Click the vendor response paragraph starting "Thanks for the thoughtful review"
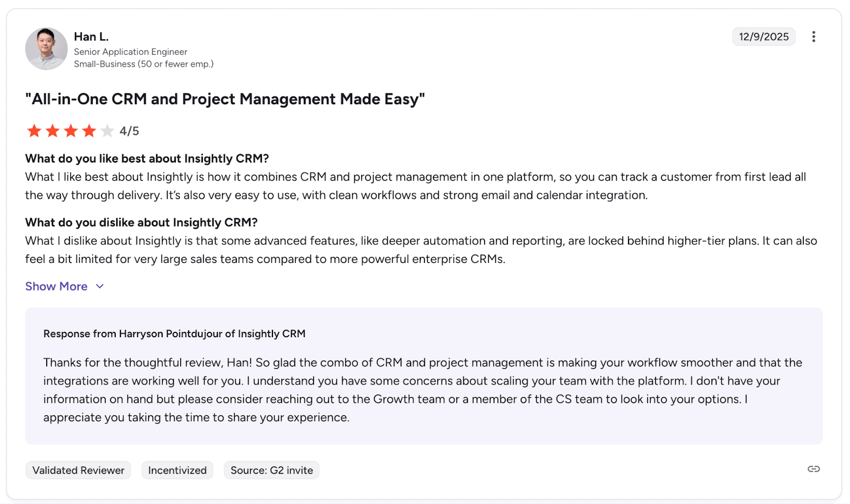This screenshot has height=504, width=850. click(423, 390)
